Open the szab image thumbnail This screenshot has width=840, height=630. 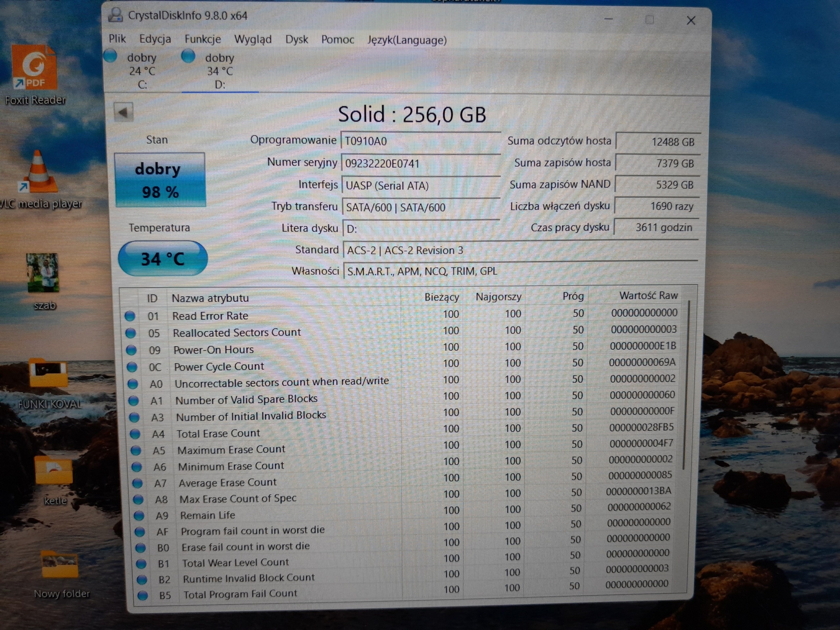(x=43, y=273)
